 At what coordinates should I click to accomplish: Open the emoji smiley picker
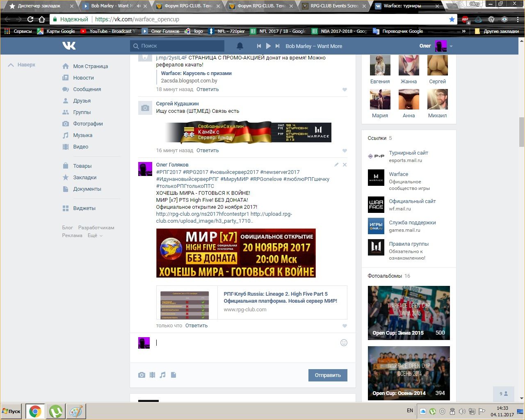coord(344,342)
